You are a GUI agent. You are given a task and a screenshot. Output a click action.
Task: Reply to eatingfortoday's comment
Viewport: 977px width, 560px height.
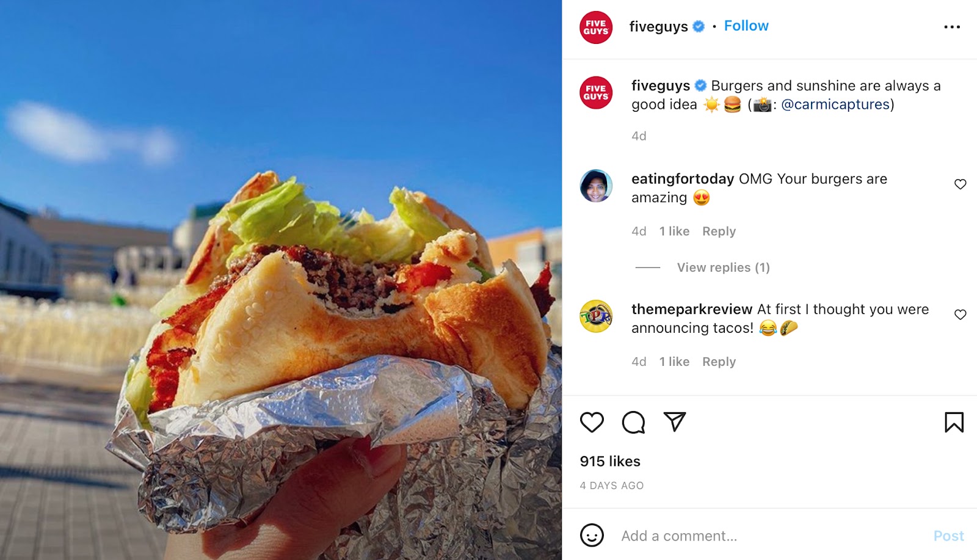click(x=719, y=231)
